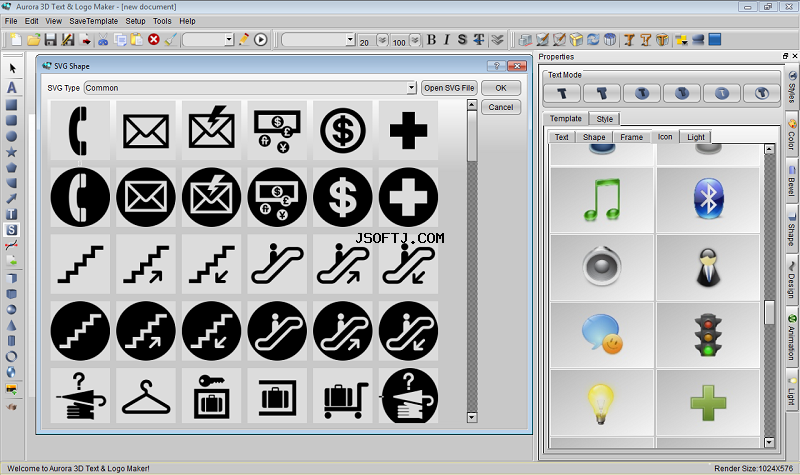
Task: Cancel the SVG Shape dialog
Action: 501,107
